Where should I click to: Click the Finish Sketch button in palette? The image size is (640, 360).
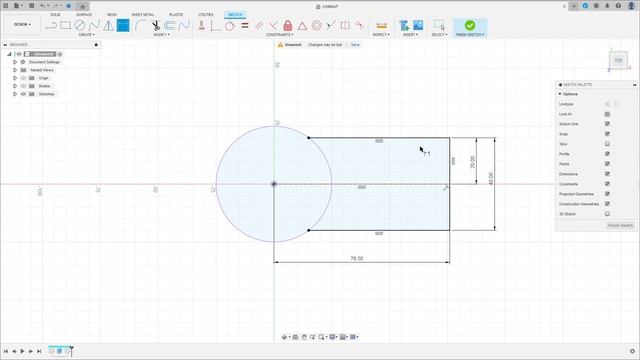620,226
